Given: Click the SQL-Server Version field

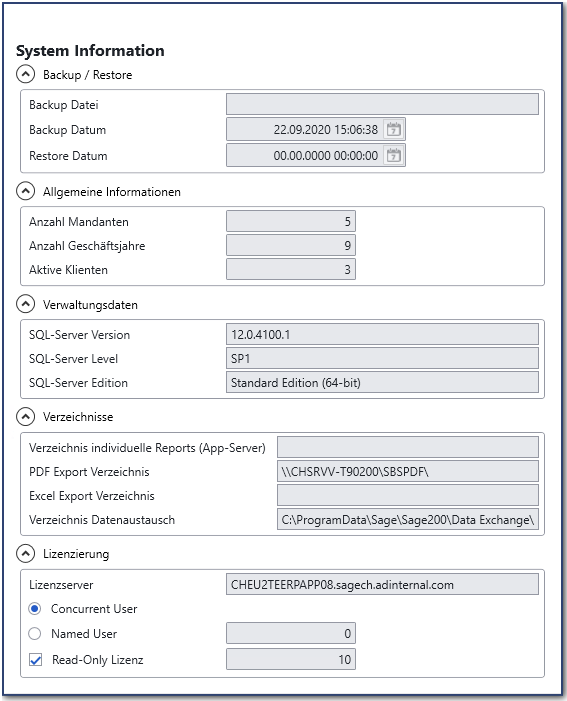Looking at the screenshot, I should pos(382,334).
